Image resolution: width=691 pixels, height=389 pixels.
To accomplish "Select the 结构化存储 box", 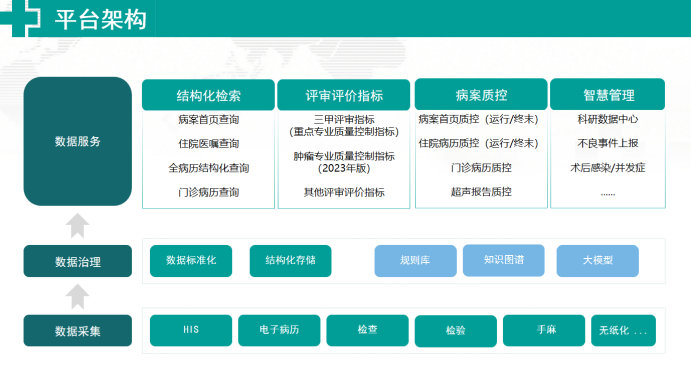I will tap(290, 261).
